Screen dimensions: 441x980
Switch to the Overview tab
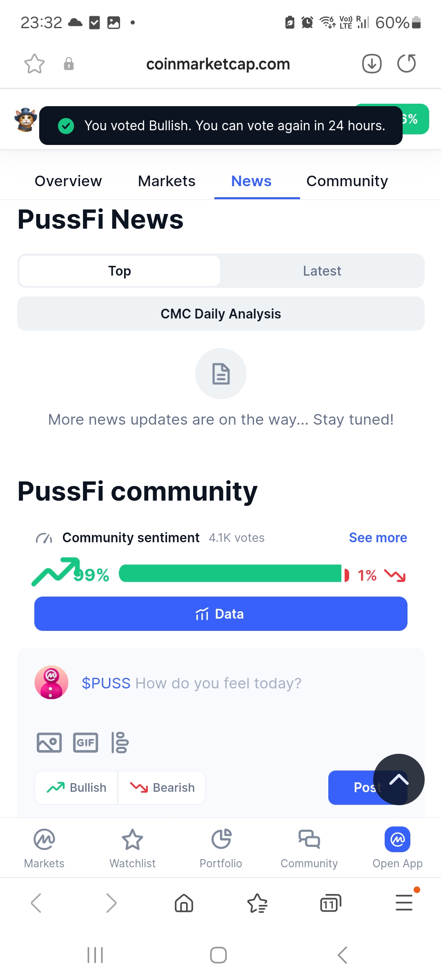click(x=68, y=181)
